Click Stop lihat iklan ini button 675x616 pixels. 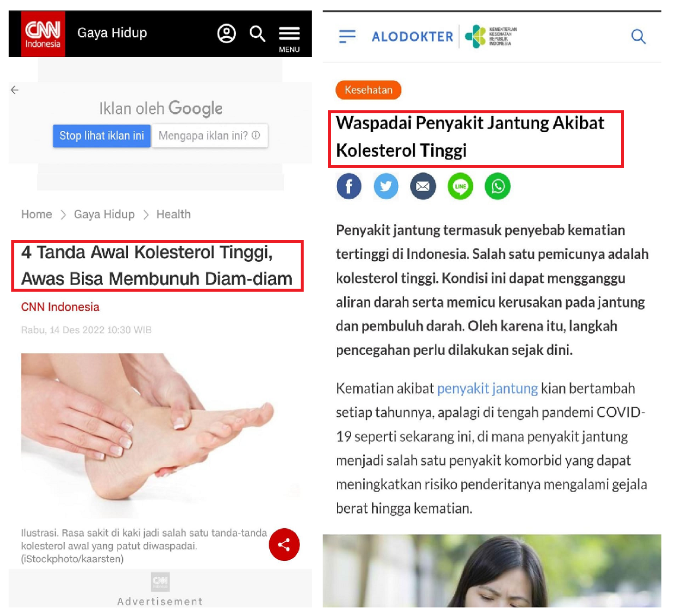[101, 136]
